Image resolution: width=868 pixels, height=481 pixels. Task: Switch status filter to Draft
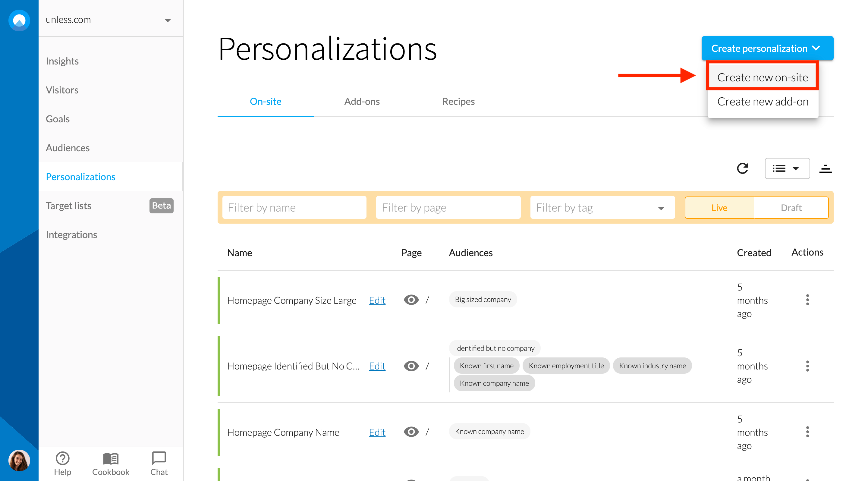pos(791,208)
